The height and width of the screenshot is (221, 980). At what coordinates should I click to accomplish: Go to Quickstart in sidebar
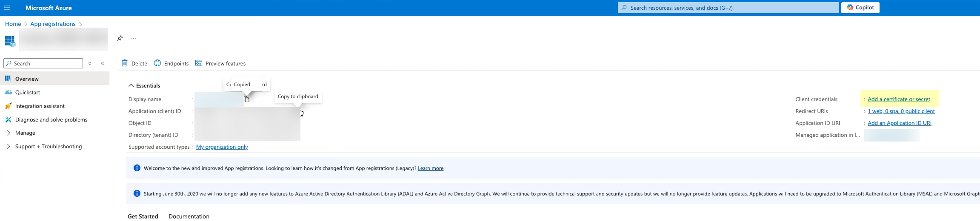coord(28,92)
